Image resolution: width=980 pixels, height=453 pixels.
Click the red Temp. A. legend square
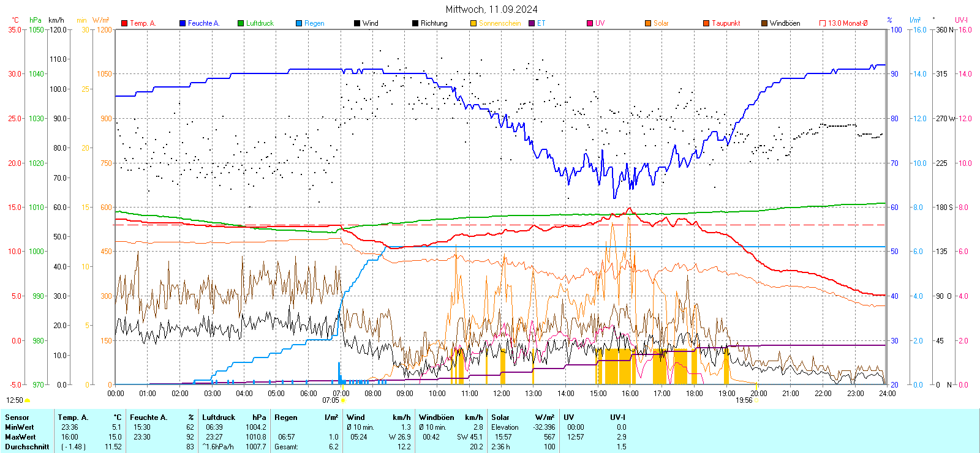pyautogui.click(x=124, y=23)
